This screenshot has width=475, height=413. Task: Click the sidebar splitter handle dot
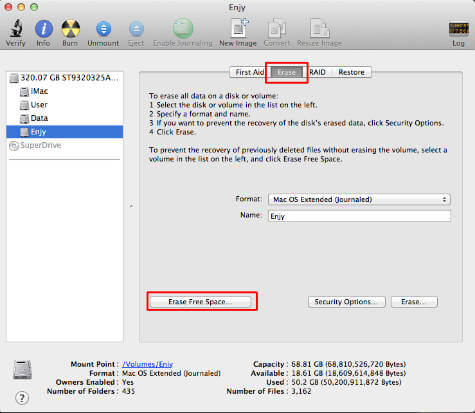click(x=131, y=206)
